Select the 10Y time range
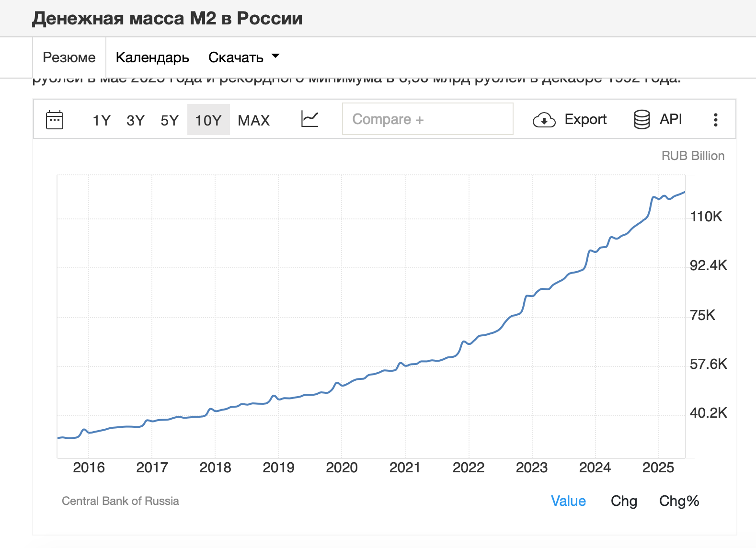Image resolution: width=756 pixels, height=548 pixels. pos(208,120)
